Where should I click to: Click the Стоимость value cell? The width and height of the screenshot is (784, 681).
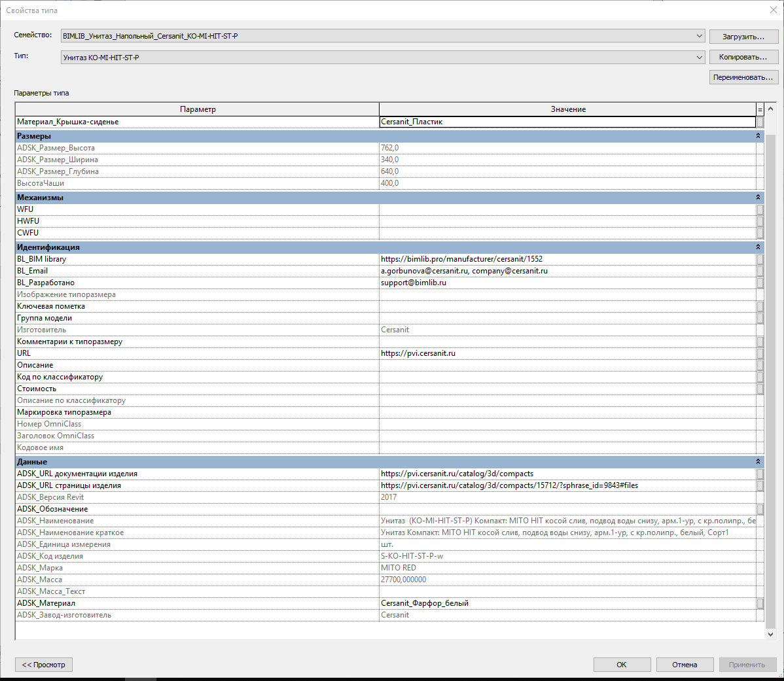pyautogui.click(x=567, y=389)
